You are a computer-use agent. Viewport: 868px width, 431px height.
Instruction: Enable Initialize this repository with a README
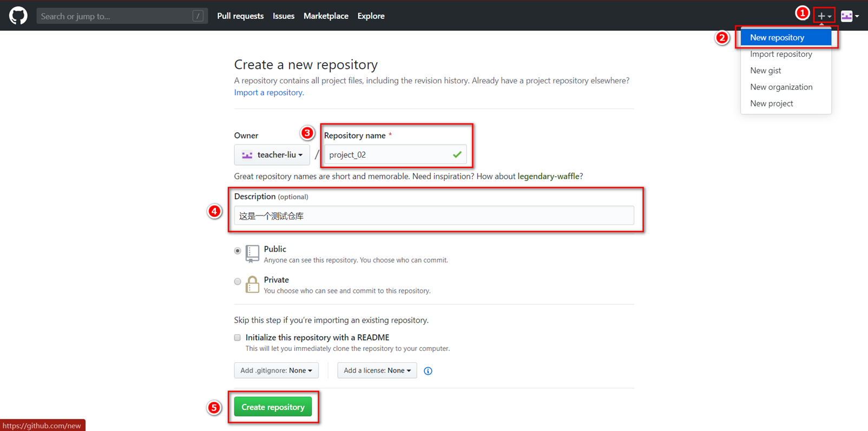point(238,338)
